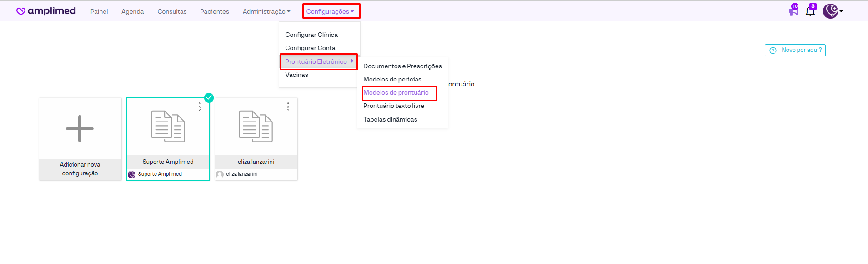Open three-dot menu on eliza lanzarini card
The height and width of the screenshot is (264, 868).
(x=288, y=107)
